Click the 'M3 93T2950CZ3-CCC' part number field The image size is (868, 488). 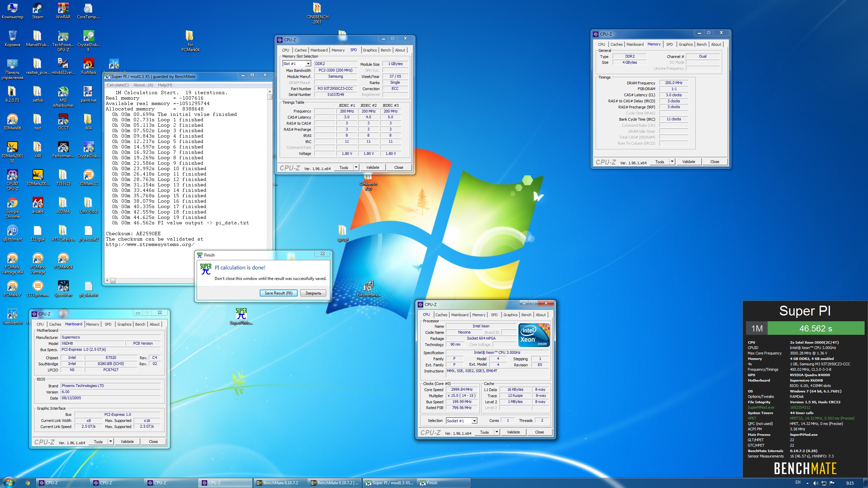point(335,89)
